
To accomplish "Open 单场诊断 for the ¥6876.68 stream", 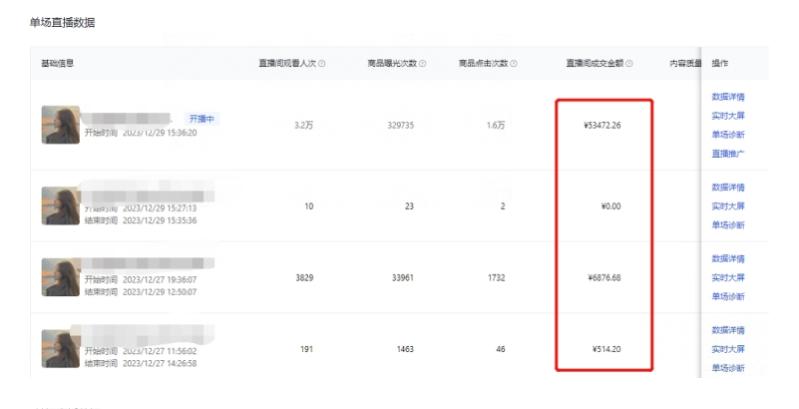I will point(727,297).
